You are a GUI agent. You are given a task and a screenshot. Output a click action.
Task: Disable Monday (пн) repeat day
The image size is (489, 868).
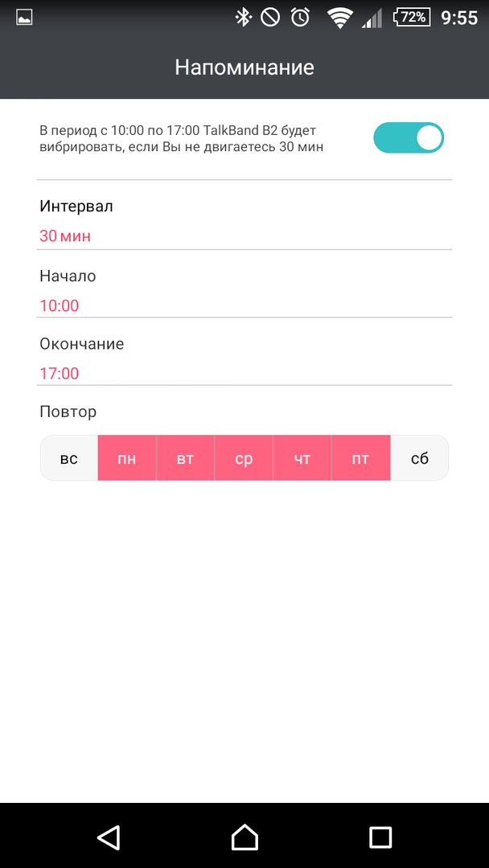pyautogui.click(x=127, y=459)
